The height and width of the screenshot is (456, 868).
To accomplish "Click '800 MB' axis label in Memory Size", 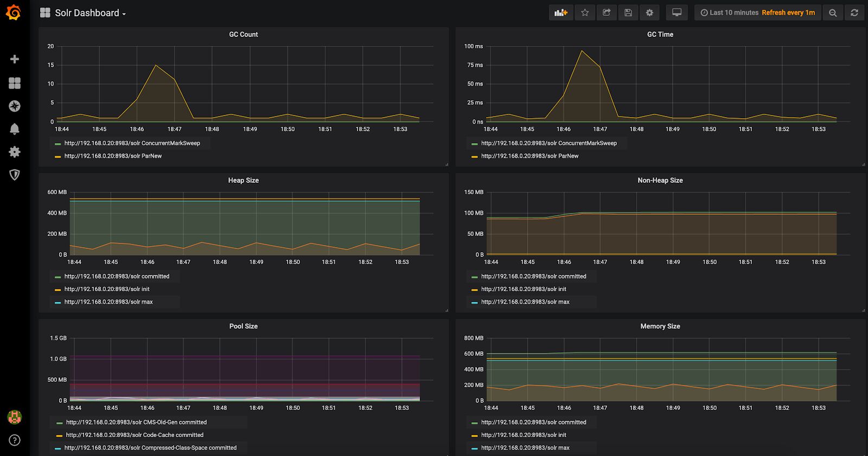I will tap(474, 338).
